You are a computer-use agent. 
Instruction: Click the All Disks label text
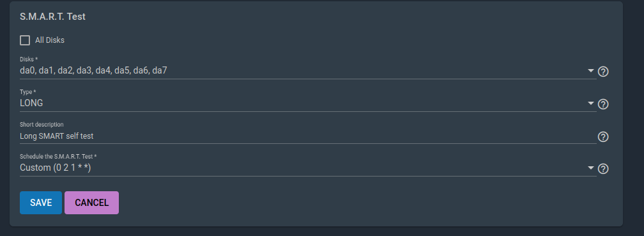[50, 40]
